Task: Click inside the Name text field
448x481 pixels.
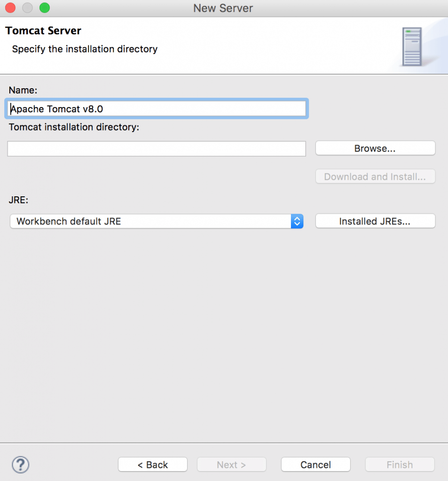Action: coord(157,108)
